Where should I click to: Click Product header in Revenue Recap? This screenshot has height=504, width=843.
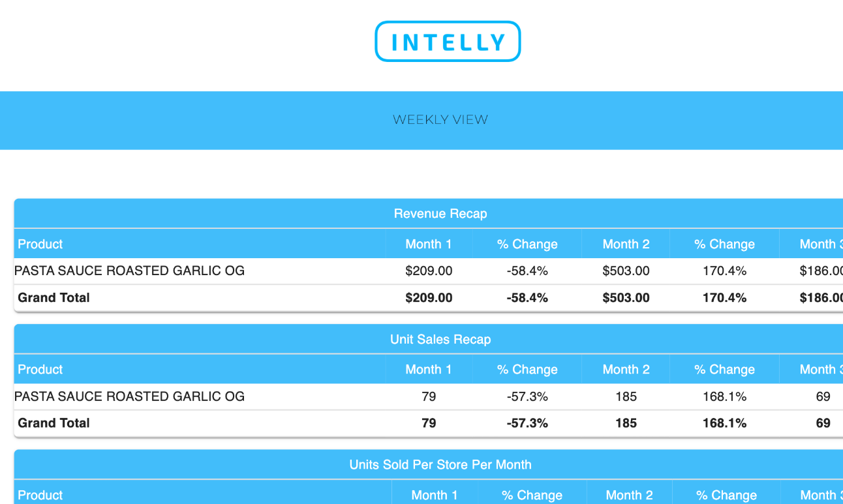[x=40, y=244]
